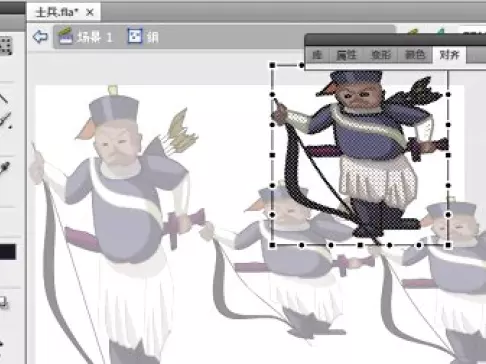Open the Edit Scene icon top right
The height and width of the screenshot is (364, 486).
pos(412,32)
